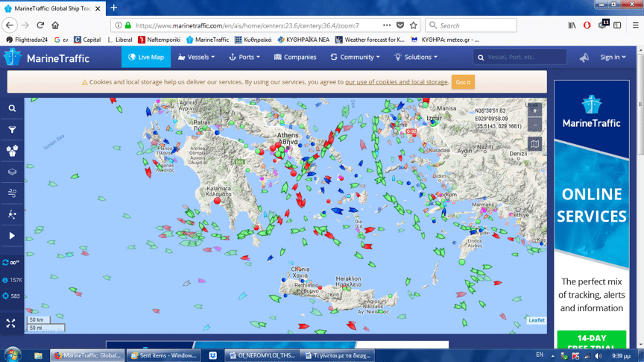
Task: Zoom in using the map plus button
Action: coord(534,110)
